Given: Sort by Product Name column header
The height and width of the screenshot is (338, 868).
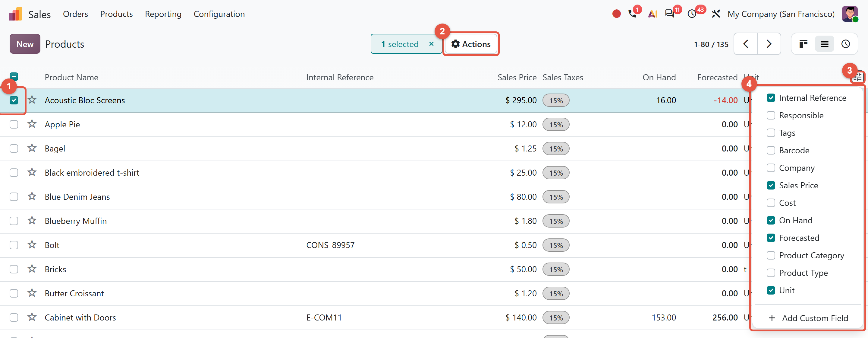Looking at the screenshot, I should pos(71,77).
